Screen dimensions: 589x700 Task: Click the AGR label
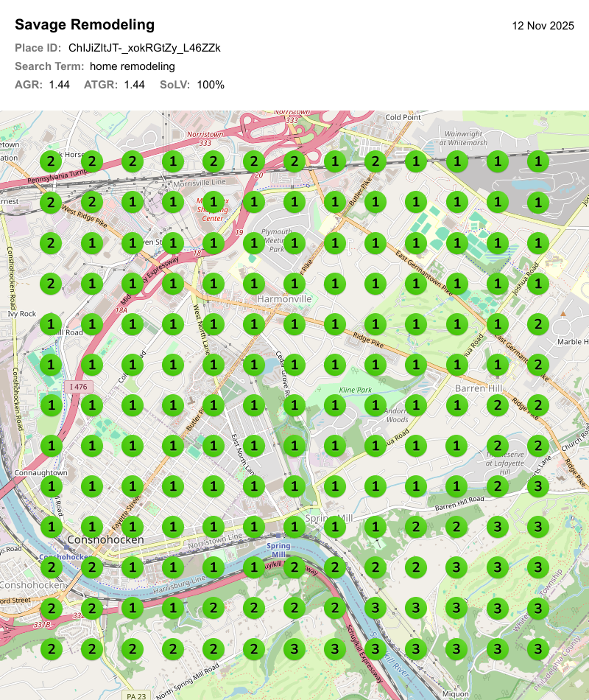29,85
